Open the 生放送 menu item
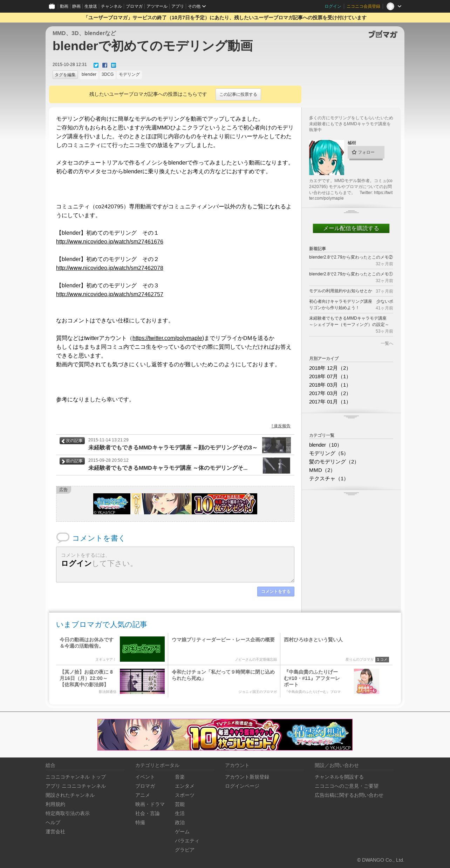This screenshot has width=450, height=868. point(91,6)
